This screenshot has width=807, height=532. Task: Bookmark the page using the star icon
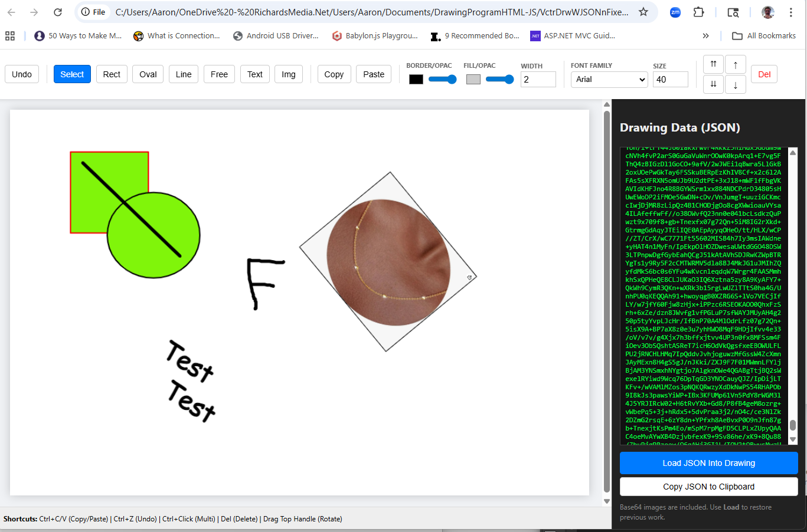point(643,12)
